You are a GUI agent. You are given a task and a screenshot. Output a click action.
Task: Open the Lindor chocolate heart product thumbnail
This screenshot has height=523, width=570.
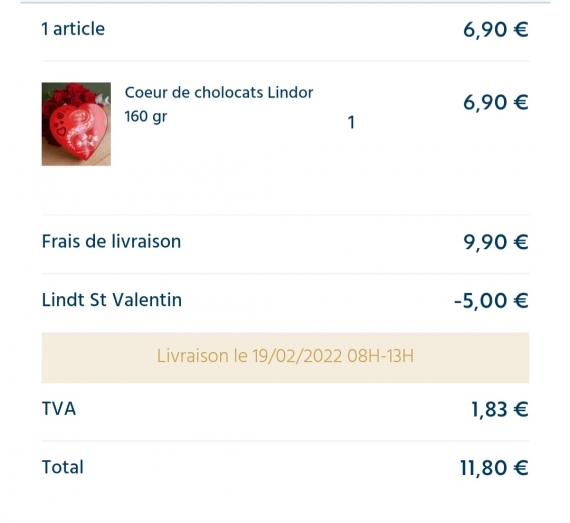point(76,124)
